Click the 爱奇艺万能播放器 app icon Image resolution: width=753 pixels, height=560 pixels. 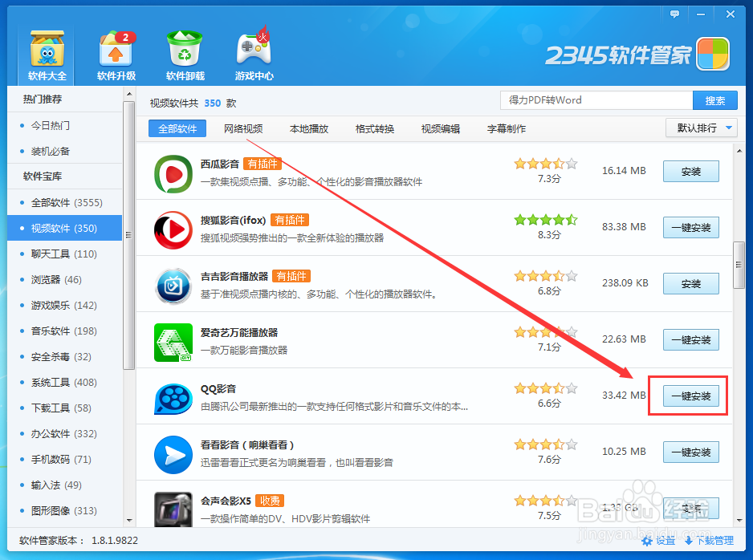click(x=173, y=342)
